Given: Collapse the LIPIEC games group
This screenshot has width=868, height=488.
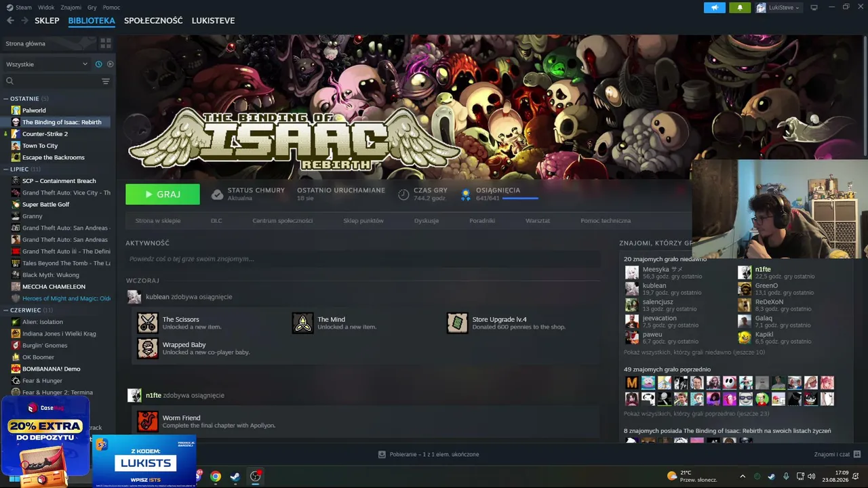Looking at the screenshot, I should [x=6, y=169].
